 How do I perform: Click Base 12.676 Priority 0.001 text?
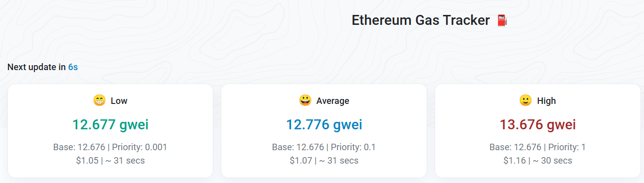[110, 147]
